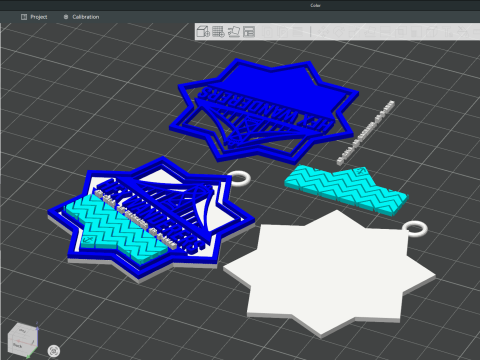Viewport: 480px width, 360px height.
Task: Click the top face of view cube
Action: 22,330
